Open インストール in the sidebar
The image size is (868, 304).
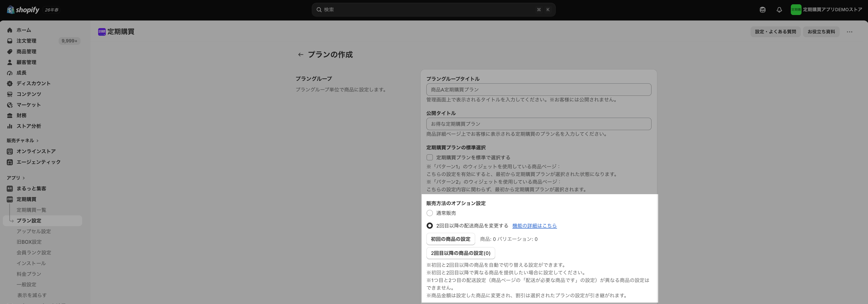31,263
